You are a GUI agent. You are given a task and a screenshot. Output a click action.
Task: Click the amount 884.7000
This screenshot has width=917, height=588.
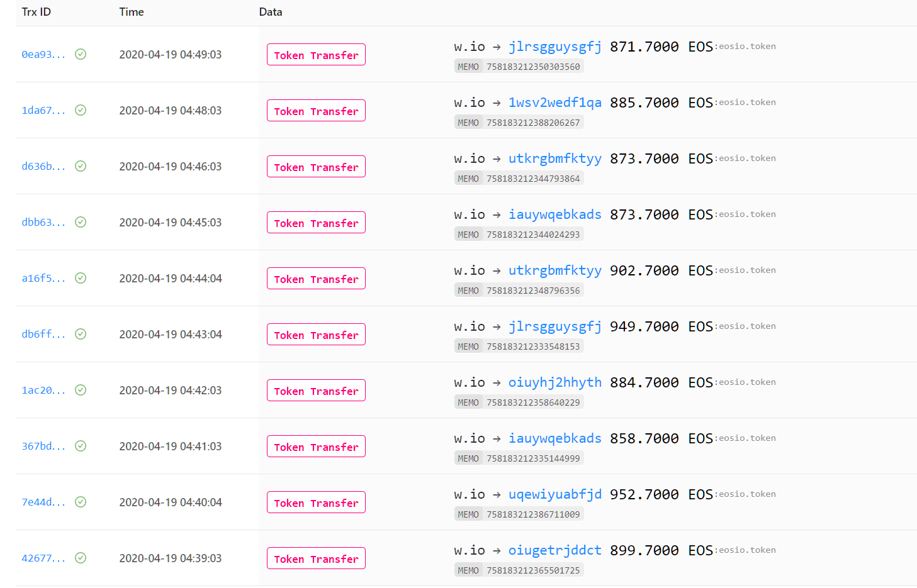point(644,383)
